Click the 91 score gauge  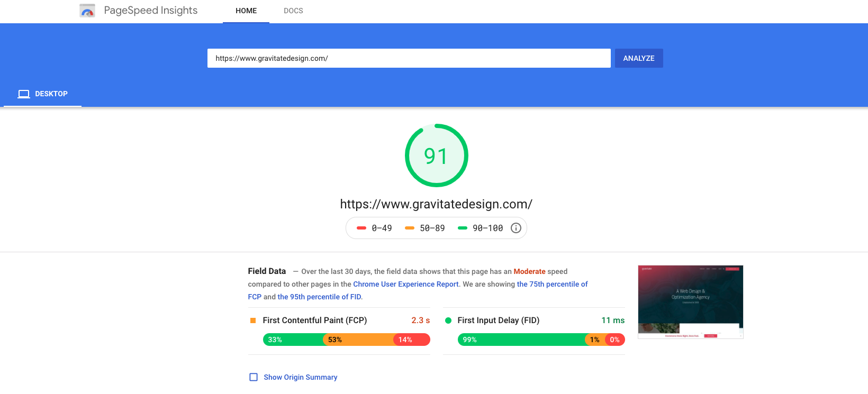(x=437, y=155)
